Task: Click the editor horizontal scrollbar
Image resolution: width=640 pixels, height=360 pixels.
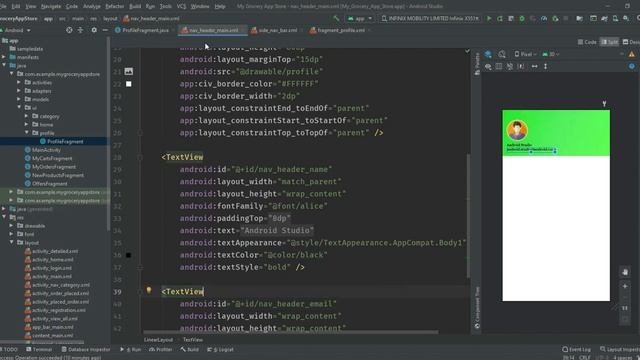Action: pyautogui.click(x=291, y=332)
